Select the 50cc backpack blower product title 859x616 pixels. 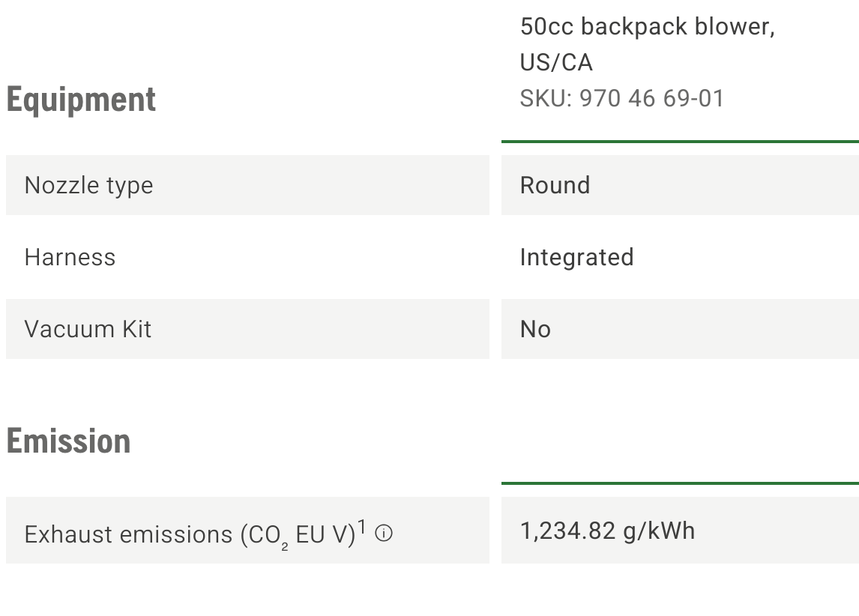[647, 27]
